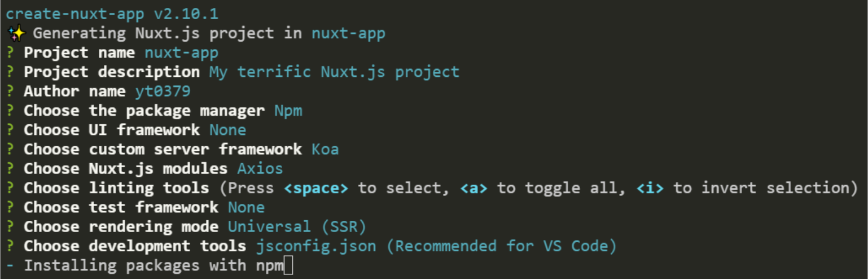The image size is (868, 279).
Task: Click the question mark beside Author name
Action: tap(10, 91)
